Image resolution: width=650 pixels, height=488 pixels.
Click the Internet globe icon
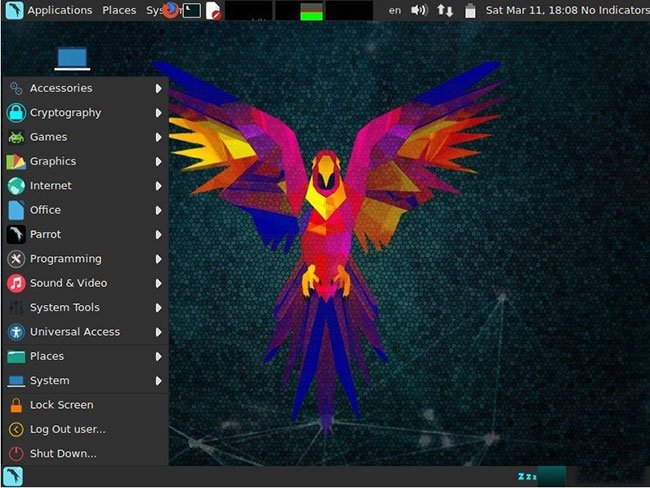pos(16,186)
